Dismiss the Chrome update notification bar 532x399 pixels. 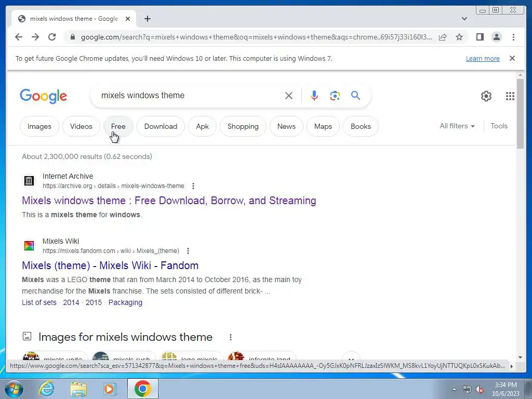click(512, 58)
